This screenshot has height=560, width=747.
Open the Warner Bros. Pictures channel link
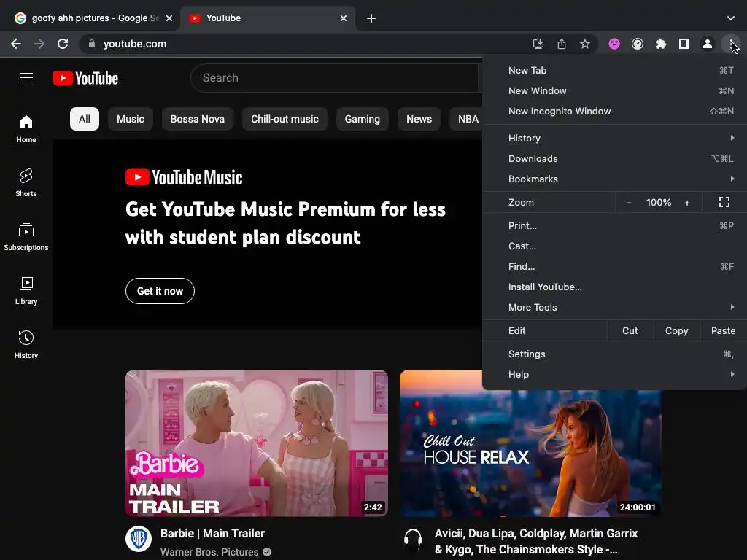pos(209,552)
